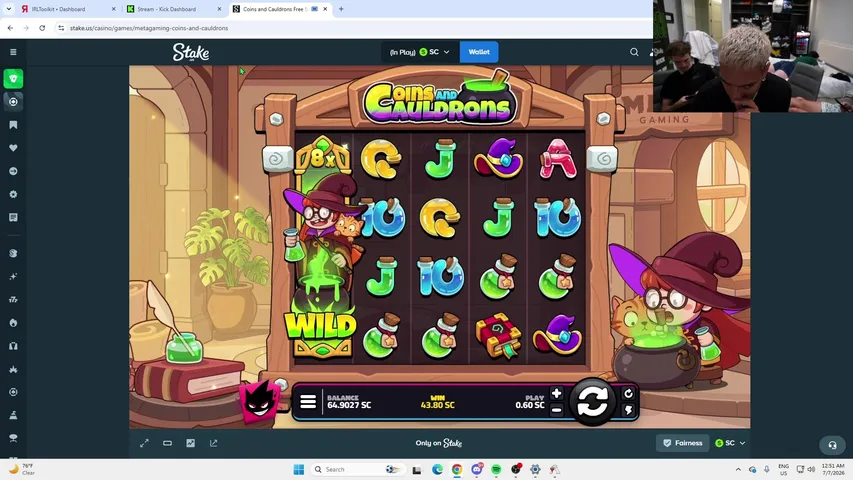Open the game hamburger menu beside Balance
The image size is (853, 480).
[308, 402]
